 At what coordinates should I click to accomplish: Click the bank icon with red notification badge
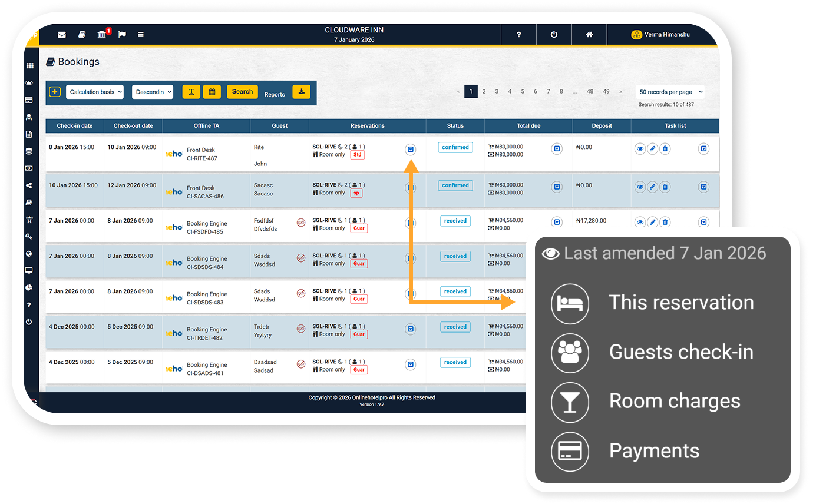tap(102, 35)
